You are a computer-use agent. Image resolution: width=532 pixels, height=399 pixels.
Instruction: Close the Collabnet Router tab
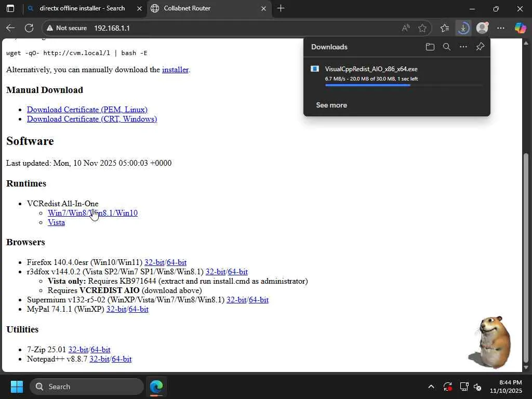click(263, 8)
